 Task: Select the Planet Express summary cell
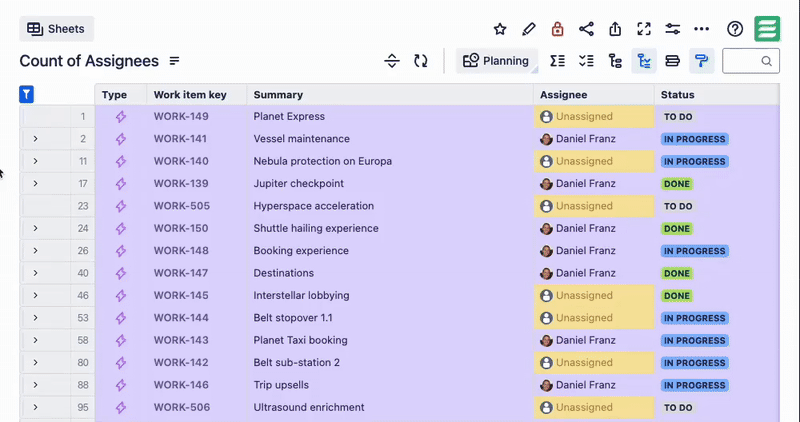390,116
